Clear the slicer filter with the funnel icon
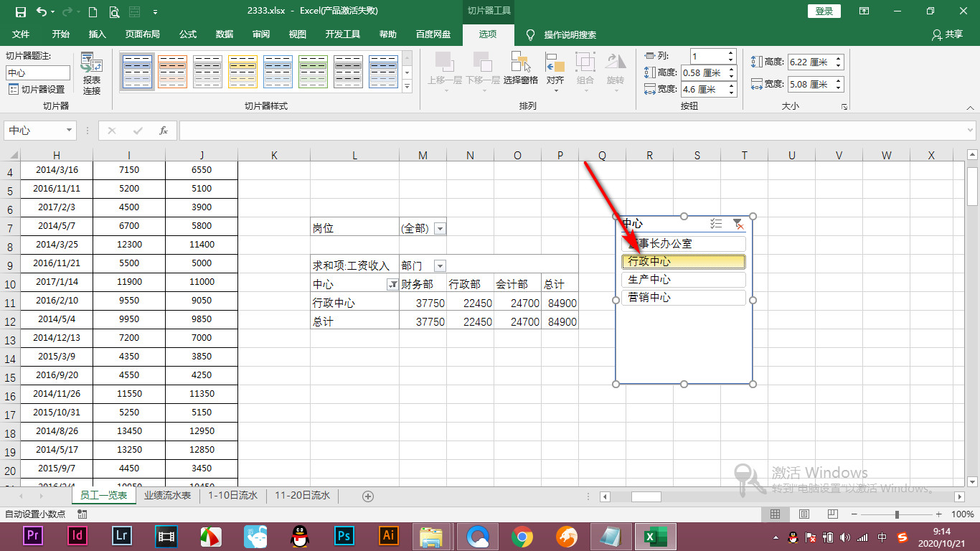 click(738, 224)
